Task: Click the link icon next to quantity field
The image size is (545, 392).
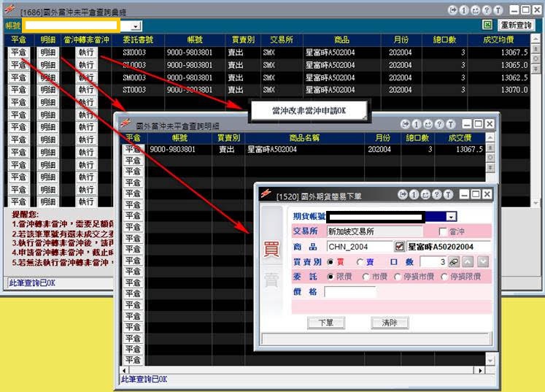Action: pos(454,261)
